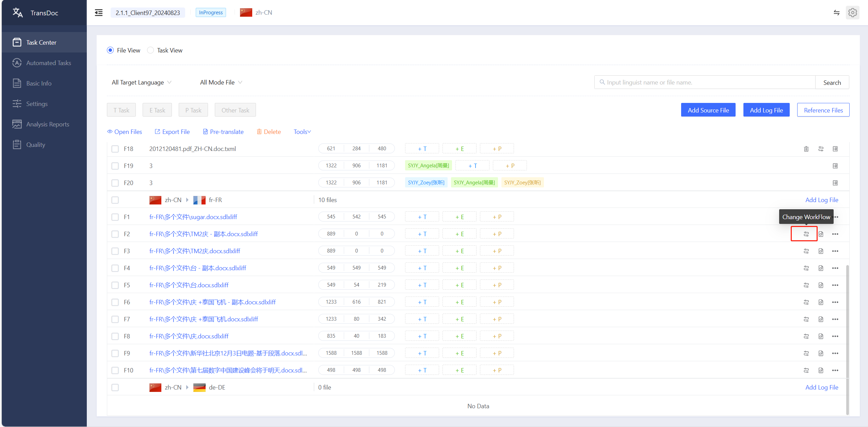Image resolution: width=868 pixels, height=427 pixels.
Task: Click Add Log File for de-DE group
Action: [822, 387]
